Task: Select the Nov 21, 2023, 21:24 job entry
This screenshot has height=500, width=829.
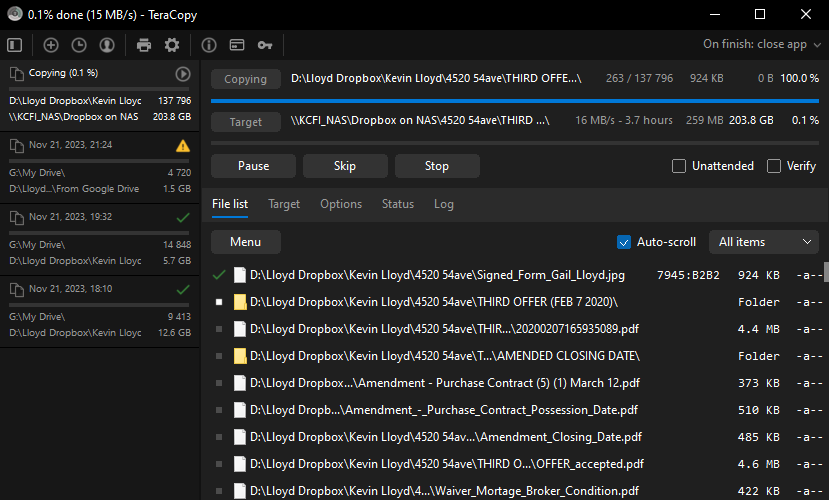Action: [99, 167]
